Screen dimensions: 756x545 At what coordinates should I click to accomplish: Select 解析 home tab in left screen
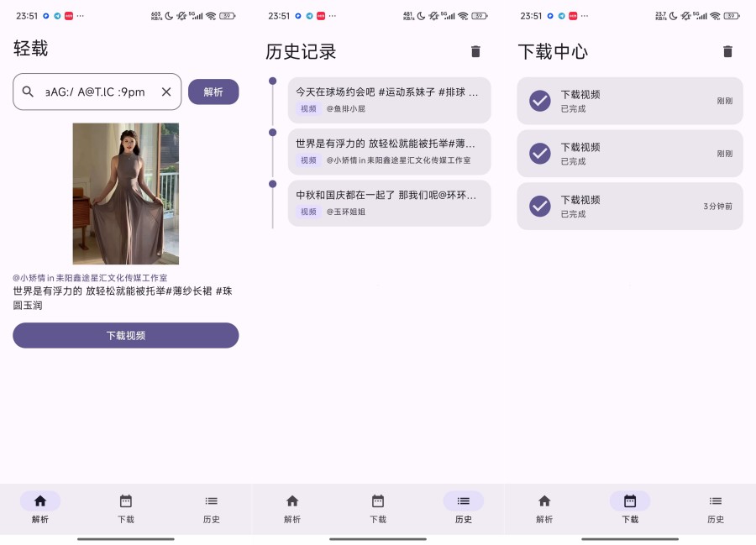click(40, 508)
